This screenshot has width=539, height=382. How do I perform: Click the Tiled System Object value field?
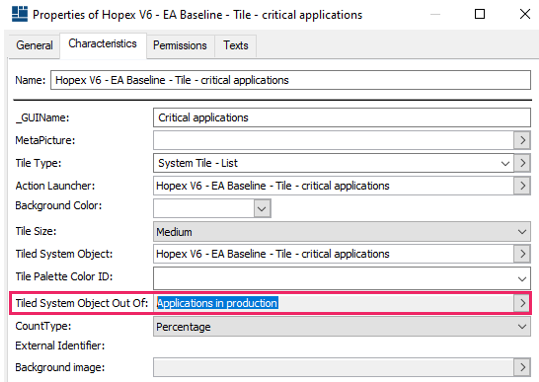point(333,254)
